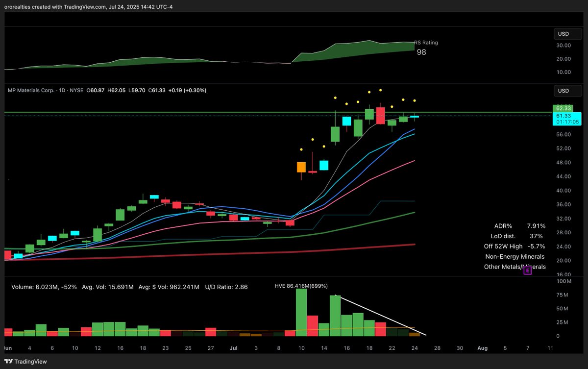Click the Volume: 6.023M, -52% readout
Viewport: 588px width, 369px height.
(44, 287)
